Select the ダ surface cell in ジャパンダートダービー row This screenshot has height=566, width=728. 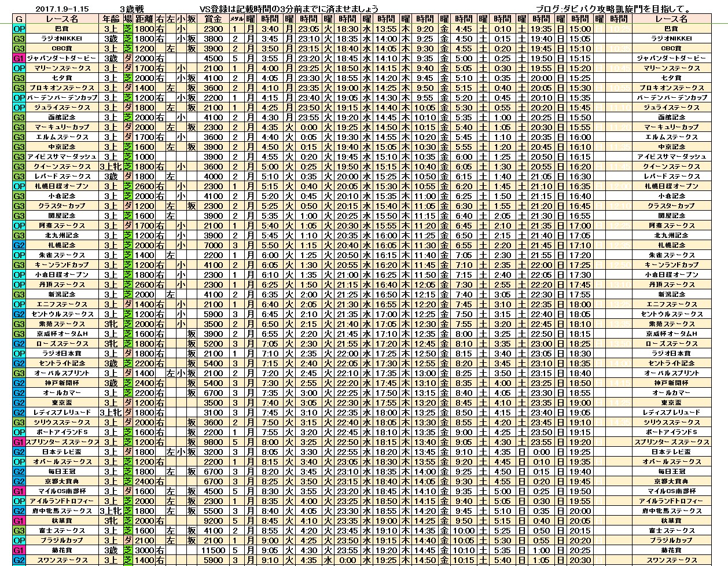tap(128, 58)
